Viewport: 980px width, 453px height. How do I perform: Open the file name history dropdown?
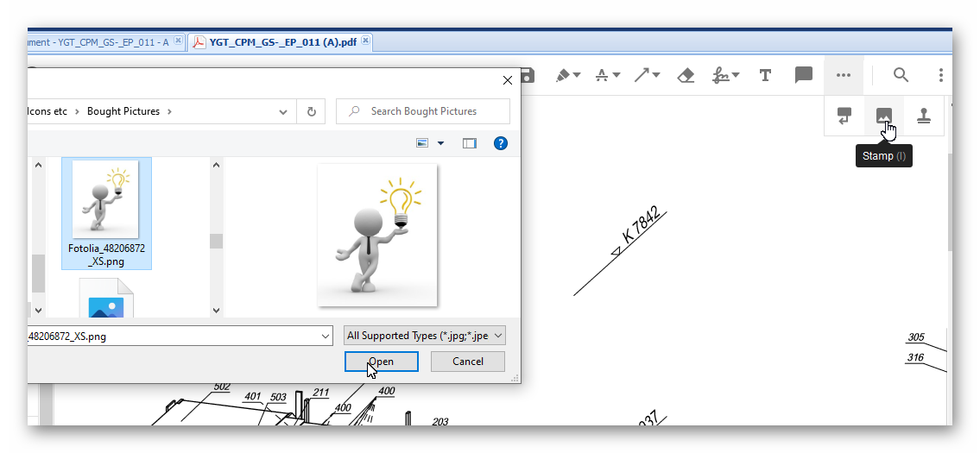(x=325, y=336)
